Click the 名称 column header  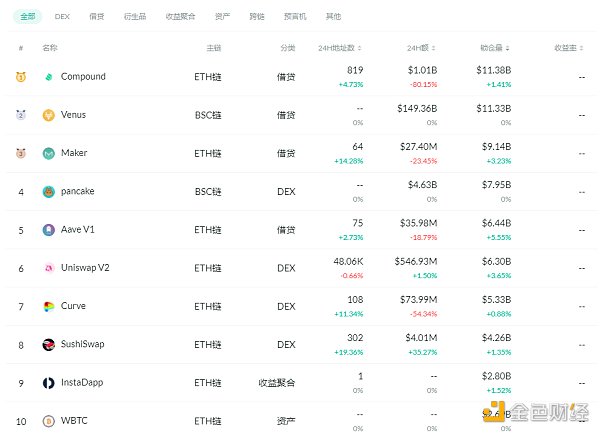(50, 48)
